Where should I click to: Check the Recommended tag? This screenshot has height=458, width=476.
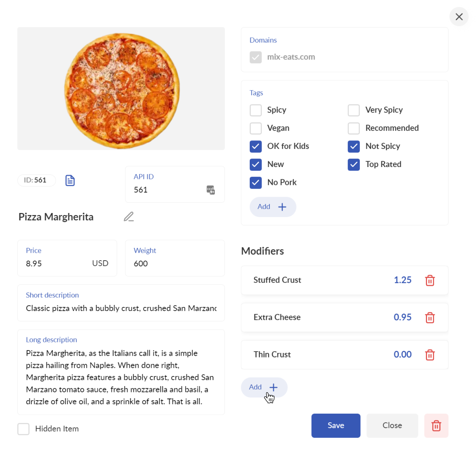click(354, 128)
